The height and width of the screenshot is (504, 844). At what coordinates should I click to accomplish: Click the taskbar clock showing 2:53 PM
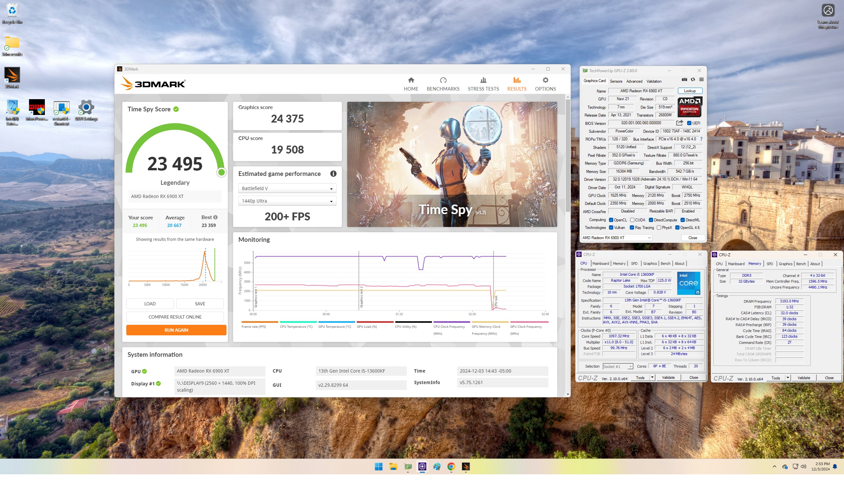click(x=821, y=466)
